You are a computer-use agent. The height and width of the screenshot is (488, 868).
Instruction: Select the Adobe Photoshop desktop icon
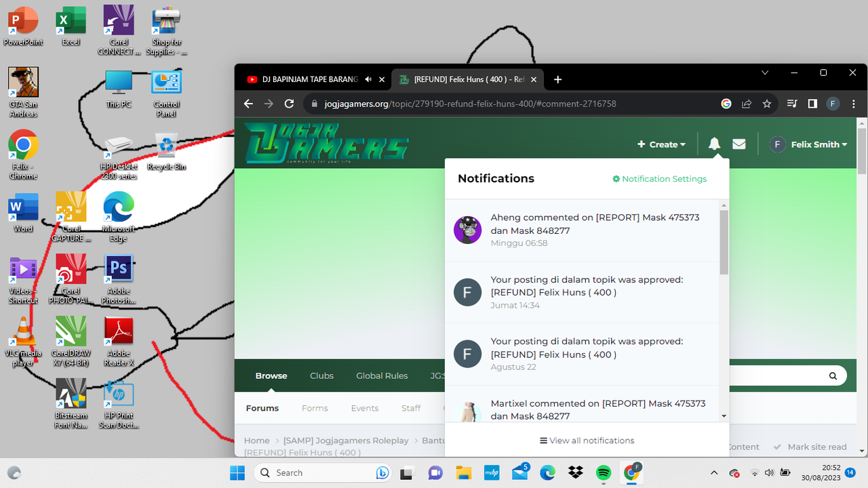click(x=119, y=279)
